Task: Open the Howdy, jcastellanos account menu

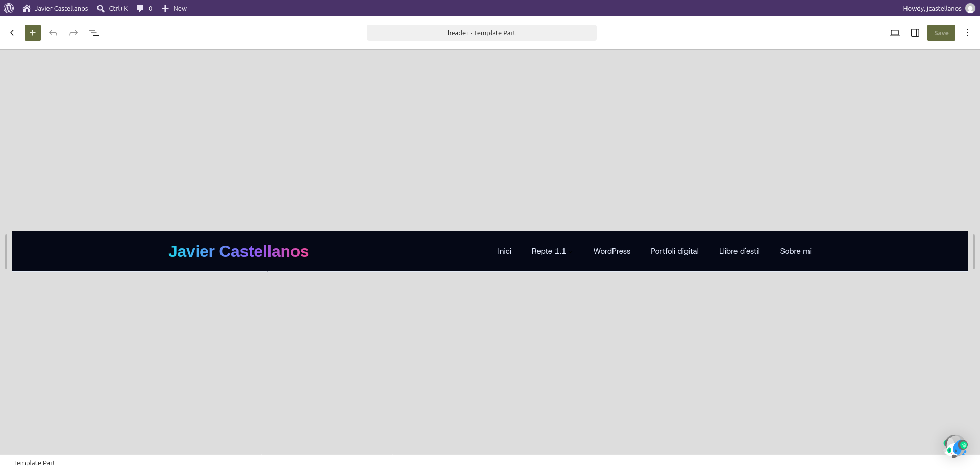Action: coord(939,8)
